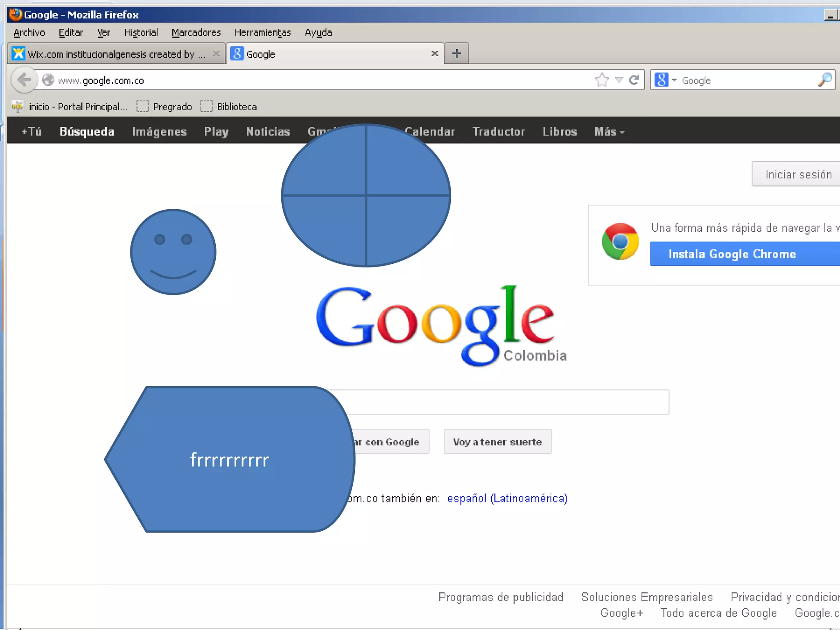Click the Iniciar sesión button
The image size is (840, 630).
coord(798,174)
